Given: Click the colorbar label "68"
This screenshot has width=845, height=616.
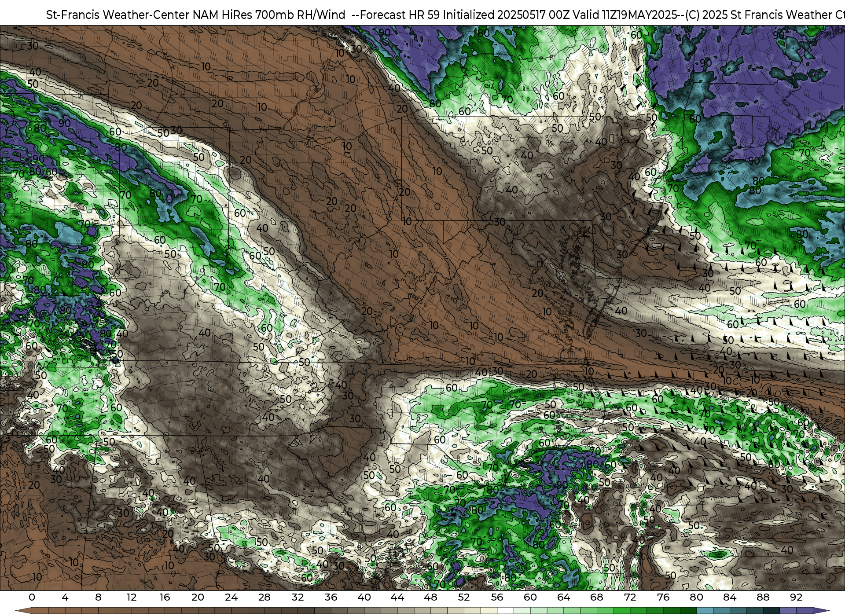Looking at the screenshot, I should [x=597, y=597].
